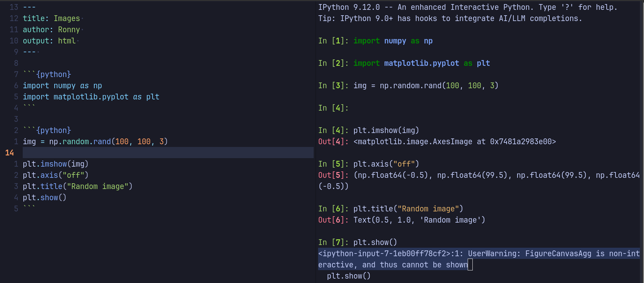Viewport: 644px width, 283px height.
Task: Click 'import numpy as np' in the editor pane
Action: click(62, 86)
